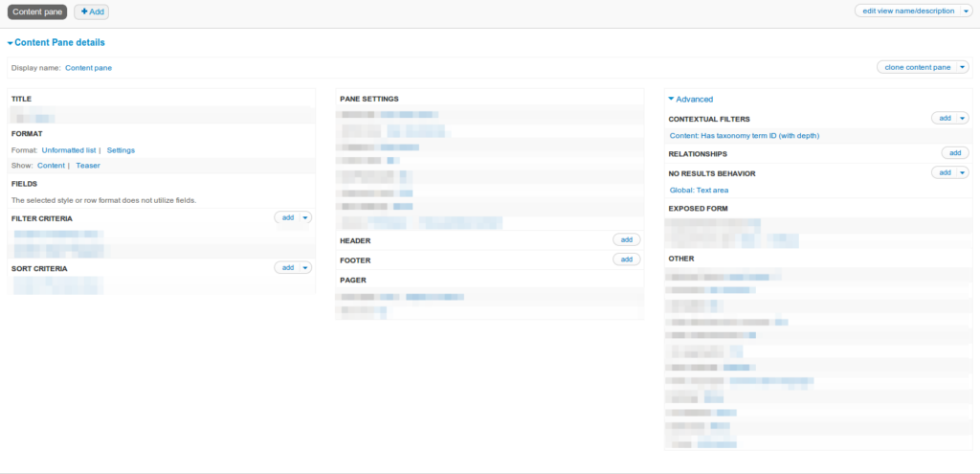The width and height of the screenshot is (980, 474).
Task: Click the plus icon in the Add button
Action: click(x=84, y=11)
